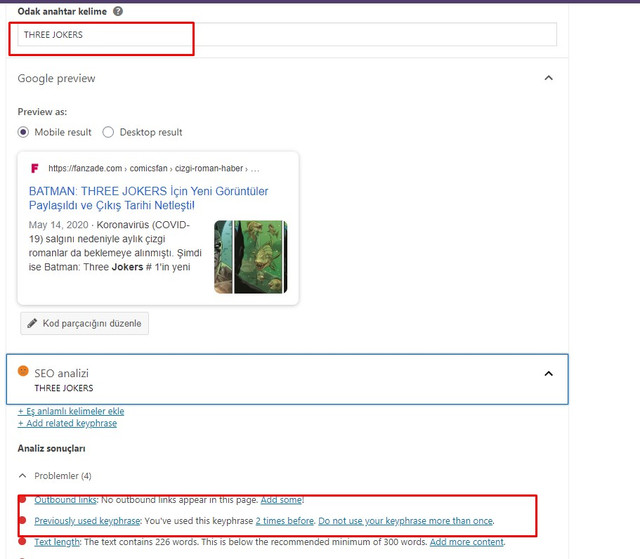Collapse the SEO analizi panel chevron
This screenshot has width=640, height=559.
549,374
